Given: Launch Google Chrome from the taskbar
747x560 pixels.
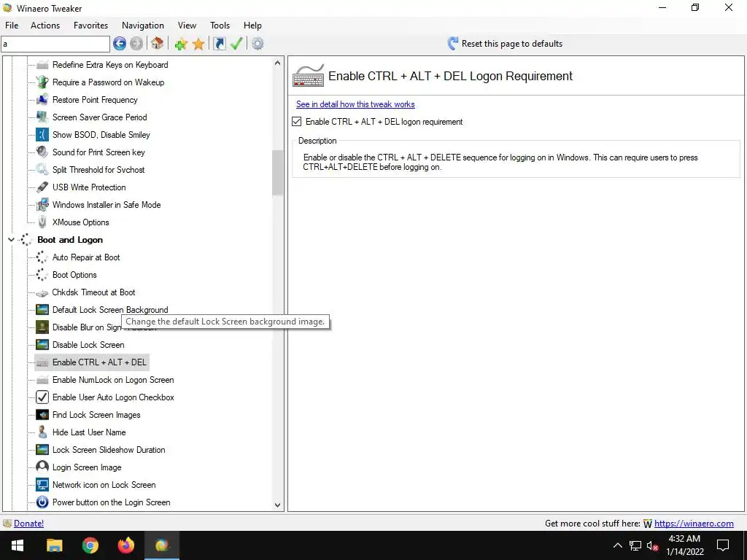Looking at the screenshot, I should click(90, 545).
